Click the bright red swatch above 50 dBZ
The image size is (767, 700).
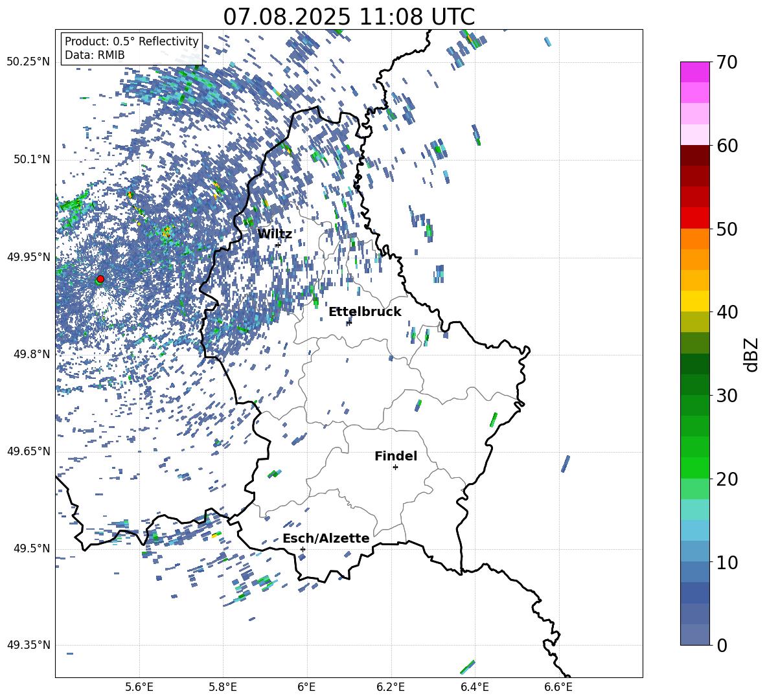click(x=695, y=218)
